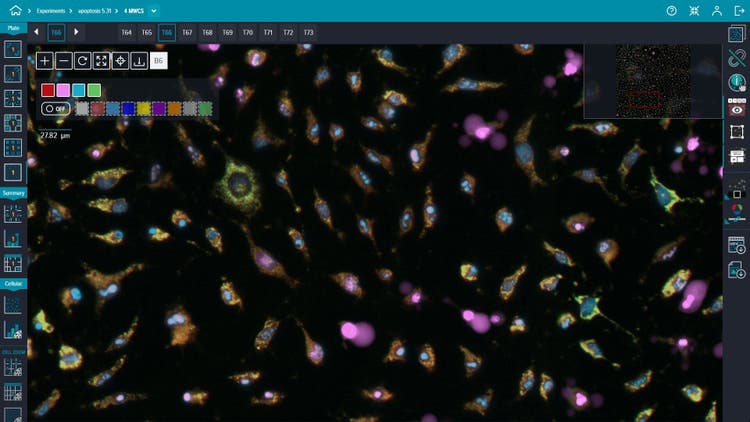Download the image with the export icon

point(139,61)
